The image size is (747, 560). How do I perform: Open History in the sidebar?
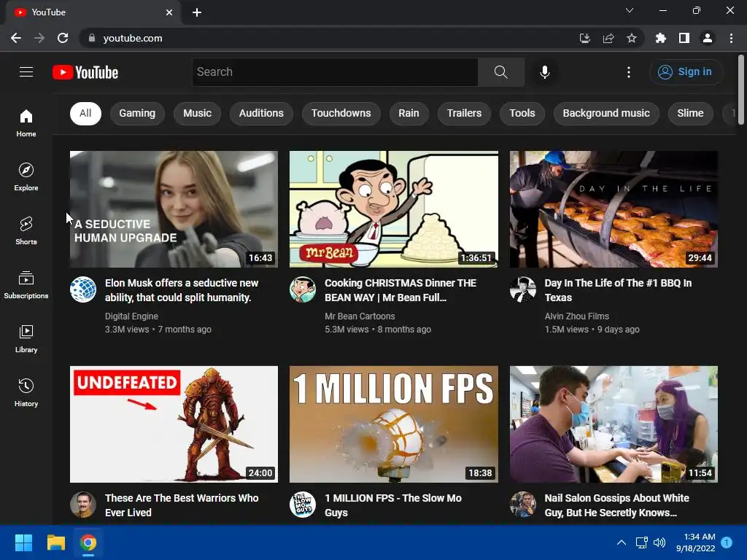coord(26,392)
